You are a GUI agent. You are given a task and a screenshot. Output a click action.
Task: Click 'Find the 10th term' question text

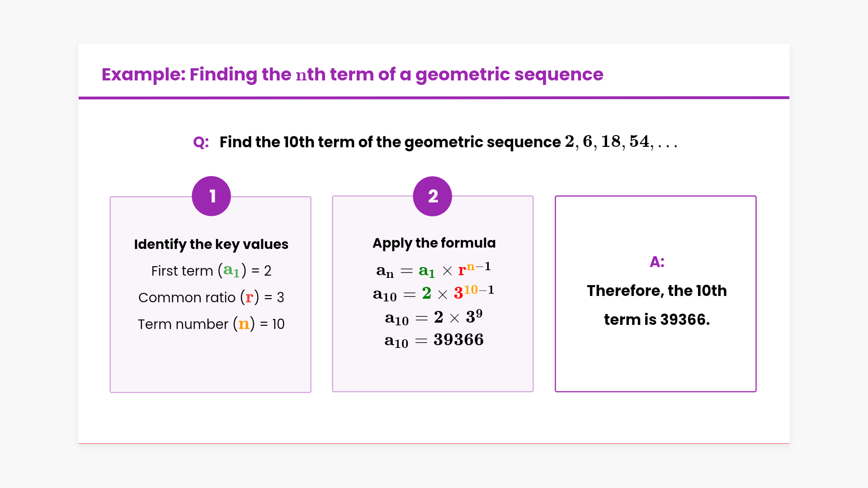390,142
